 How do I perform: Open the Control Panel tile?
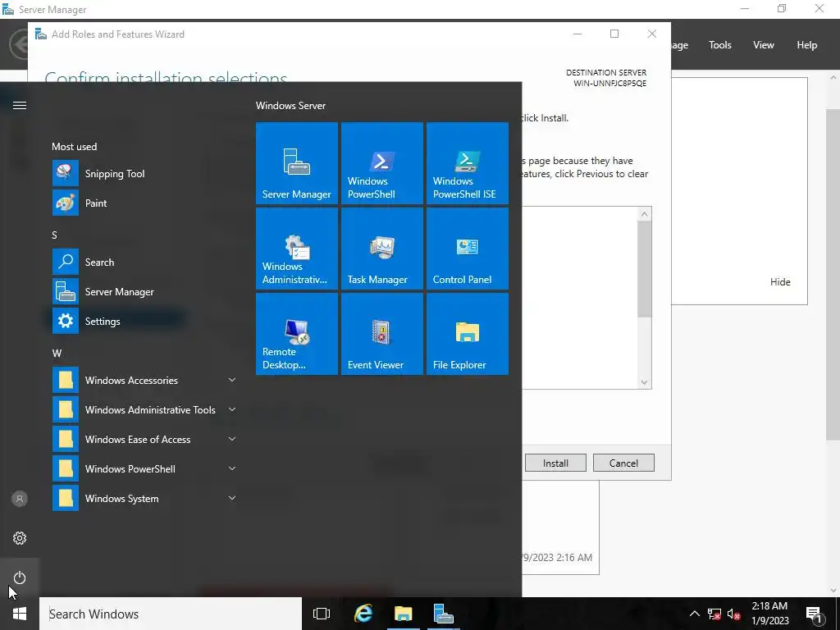(x=467, y=249)
